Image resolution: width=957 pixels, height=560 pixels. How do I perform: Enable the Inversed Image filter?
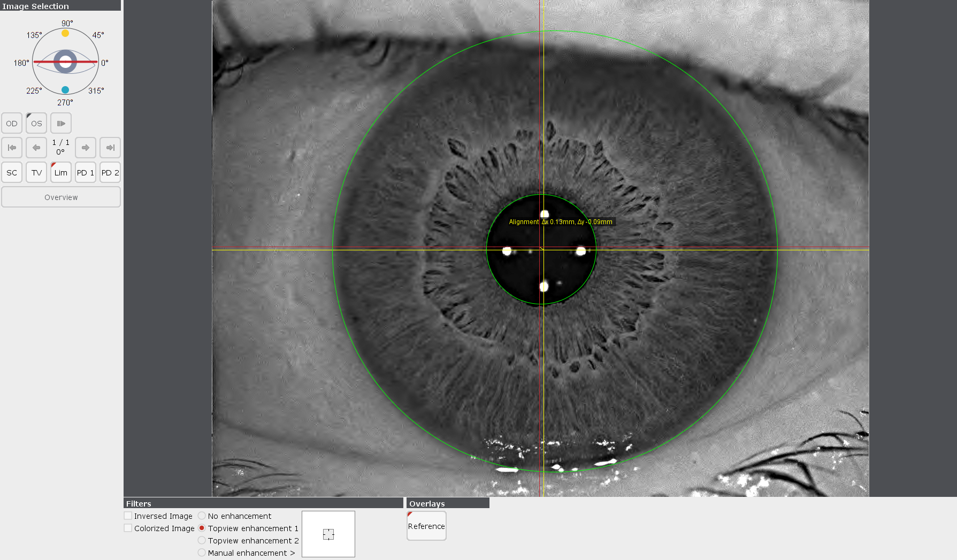tap(128, 515)
